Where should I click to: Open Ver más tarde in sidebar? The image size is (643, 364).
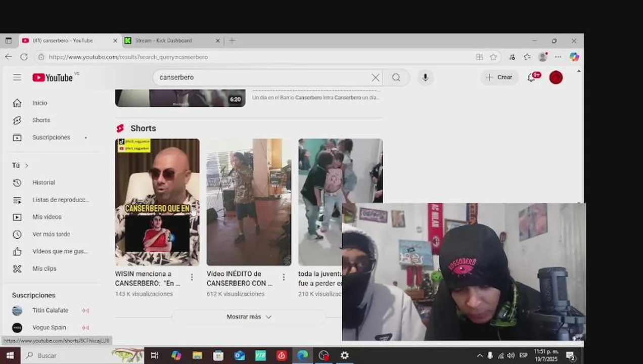pyautogui.click(x=51, y=234)
